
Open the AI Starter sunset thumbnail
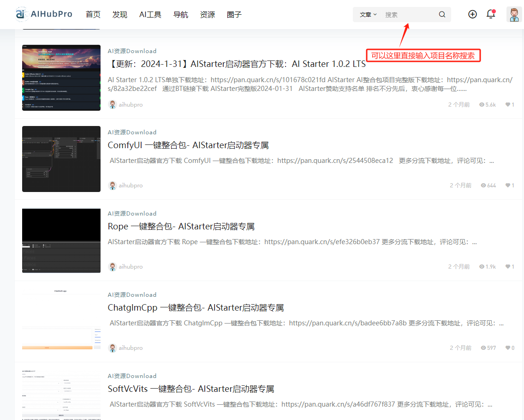[61, 78]
